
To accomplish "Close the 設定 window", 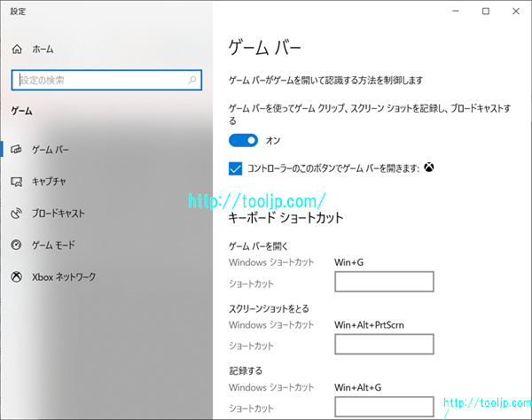I will 516,12.
